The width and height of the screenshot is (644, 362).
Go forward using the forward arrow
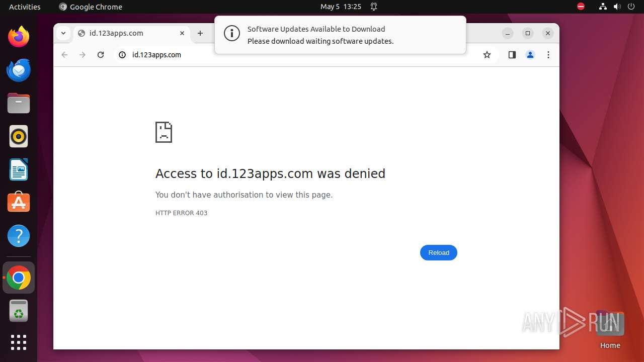83,55
